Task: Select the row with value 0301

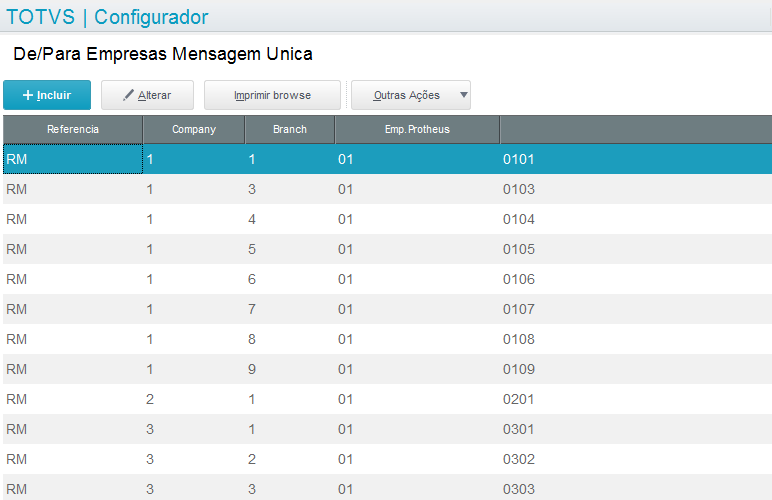Action: pos(387,429)
